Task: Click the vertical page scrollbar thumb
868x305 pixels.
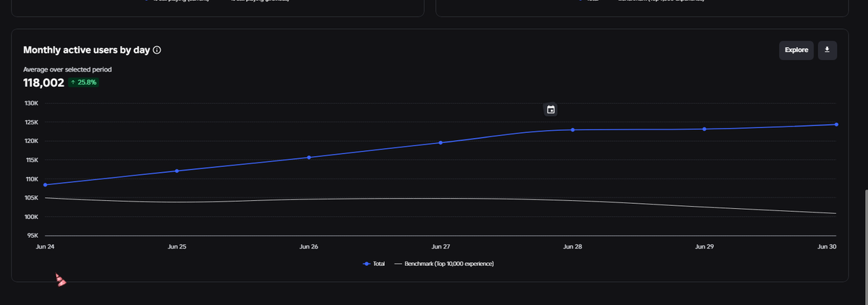Action: pyautogui.click(x=865, y=247)
